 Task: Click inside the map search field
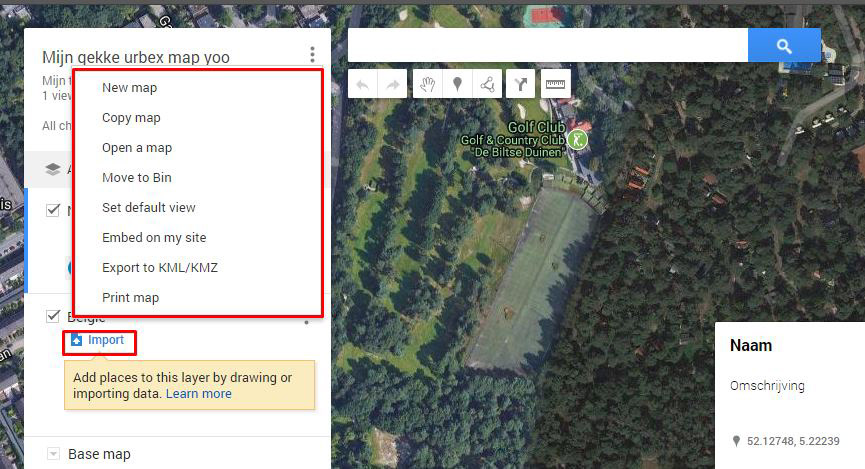547,45
